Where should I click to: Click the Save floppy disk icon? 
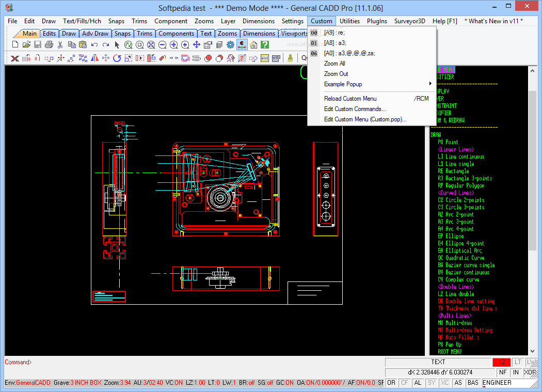tap(38, 44)
